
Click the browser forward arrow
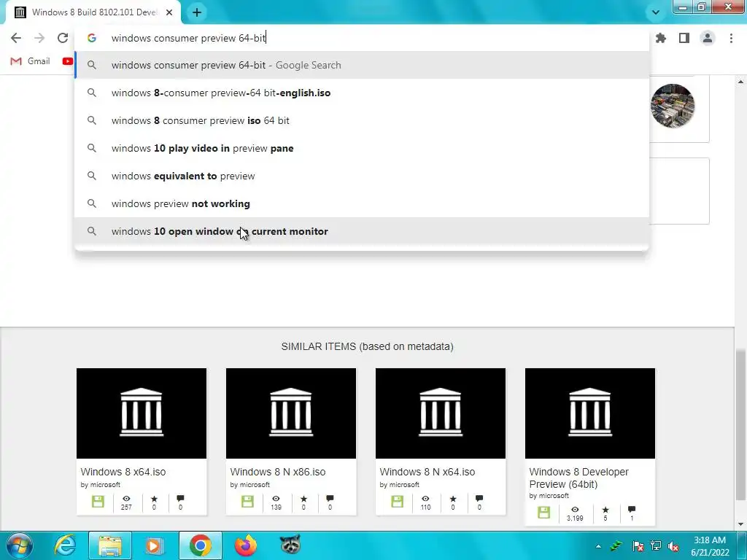coord(39,38)
